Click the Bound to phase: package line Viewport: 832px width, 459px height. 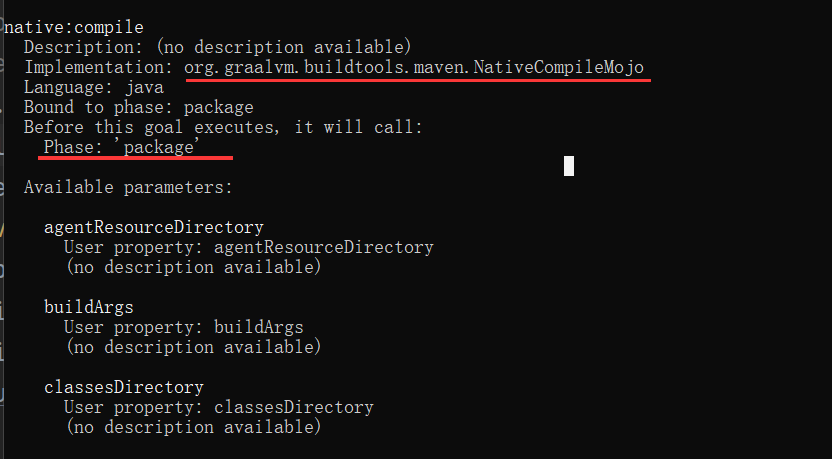(138, 108)
